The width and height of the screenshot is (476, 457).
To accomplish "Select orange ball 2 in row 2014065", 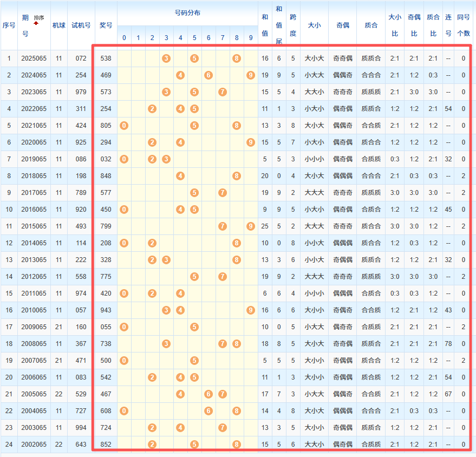I will tap(152, 243).
